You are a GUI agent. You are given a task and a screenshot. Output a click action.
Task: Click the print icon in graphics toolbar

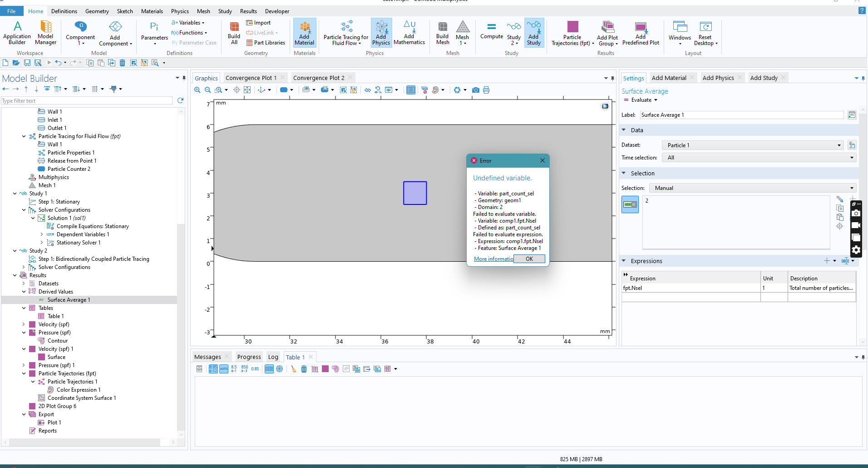click(x=486, y=90)
